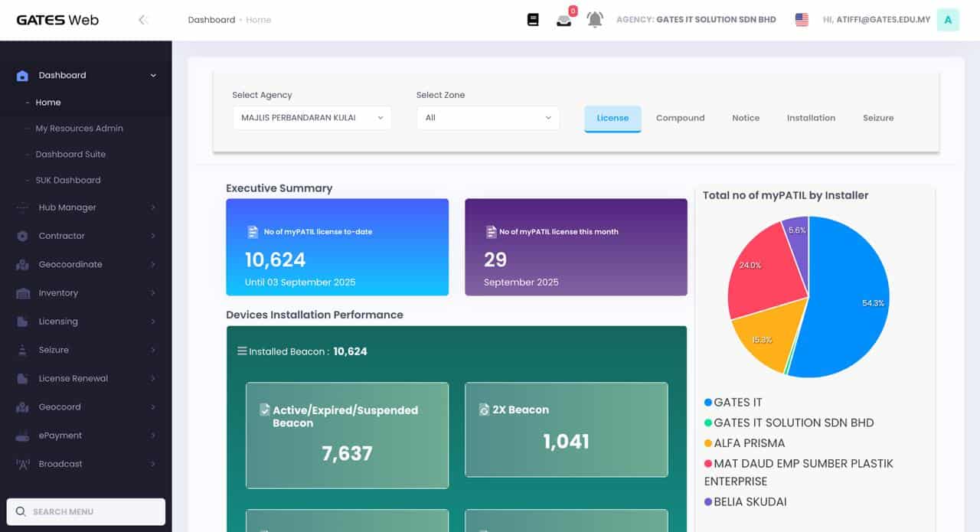Click the address book icon in top bar
The image size is (980, 532).
533,19
